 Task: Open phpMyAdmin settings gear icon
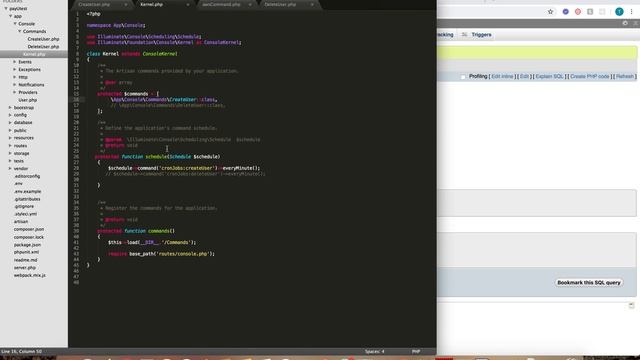(625, 23)
